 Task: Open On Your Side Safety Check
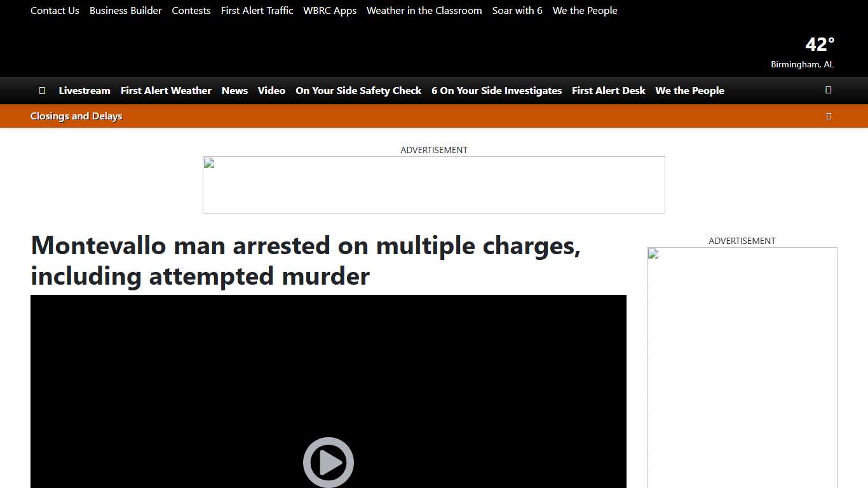[x=358, y=90]
